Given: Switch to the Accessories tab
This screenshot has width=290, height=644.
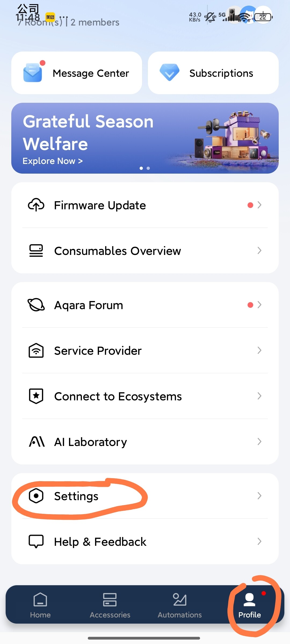Looking at the screenshot, I should 110,605.
